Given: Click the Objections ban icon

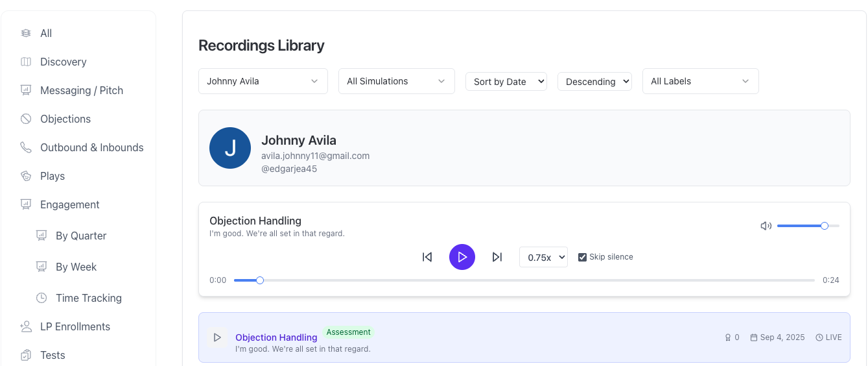Looking at the screenshot, I should 26,119.
